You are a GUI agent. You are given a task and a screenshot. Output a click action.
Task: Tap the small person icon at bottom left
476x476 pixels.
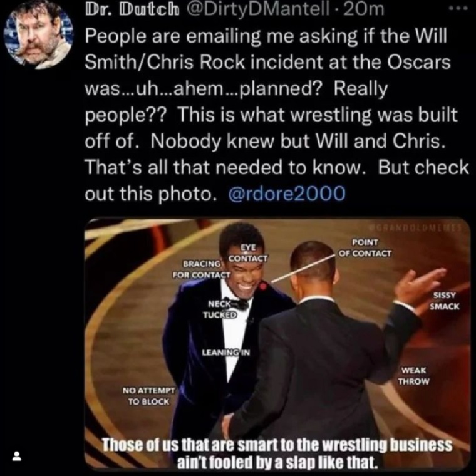coord(17,456)
